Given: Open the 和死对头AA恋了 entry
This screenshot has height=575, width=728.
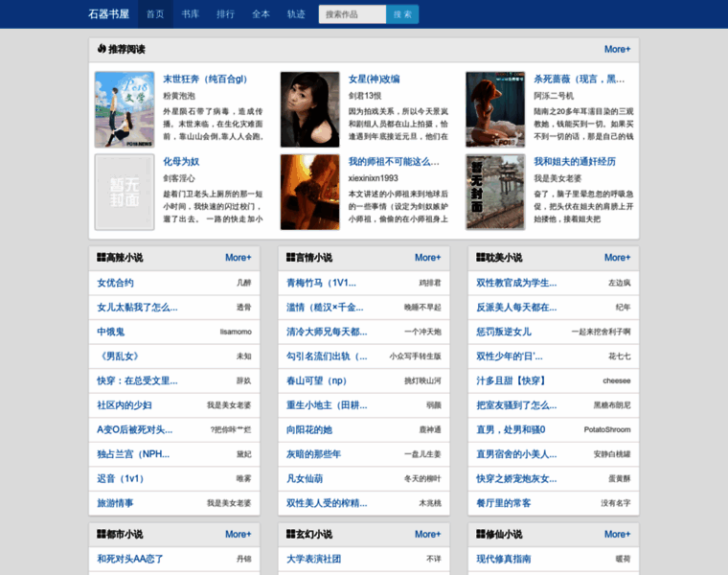Looking at the screenshot, I should (x=130, y=559).
